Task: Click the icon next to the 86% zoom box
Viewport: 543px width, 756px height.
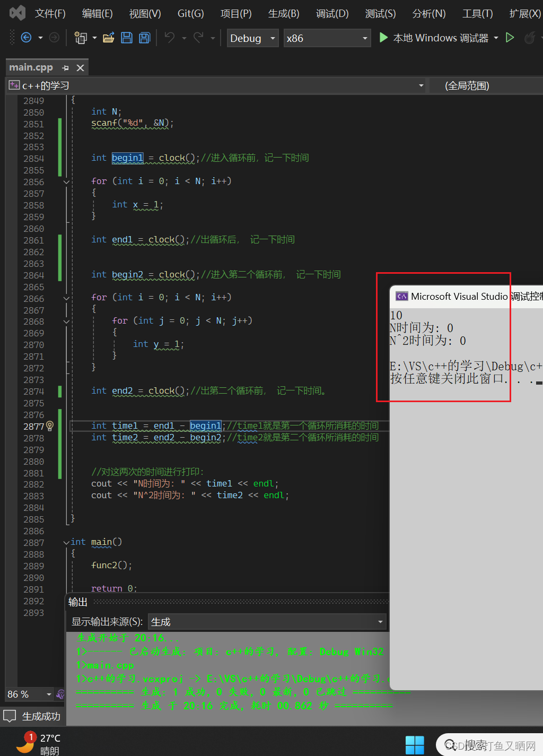Action: click(60, 694)
